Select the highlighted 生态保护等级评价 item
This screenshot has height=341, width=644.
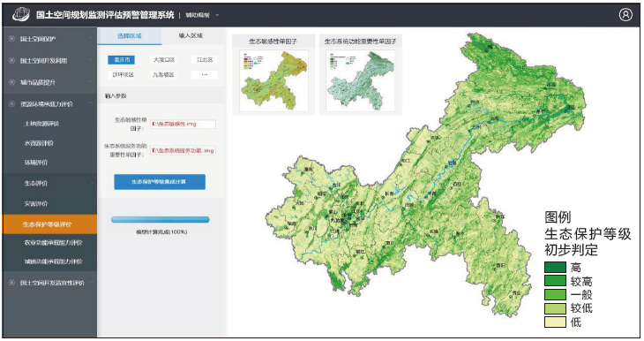[49, 224]
